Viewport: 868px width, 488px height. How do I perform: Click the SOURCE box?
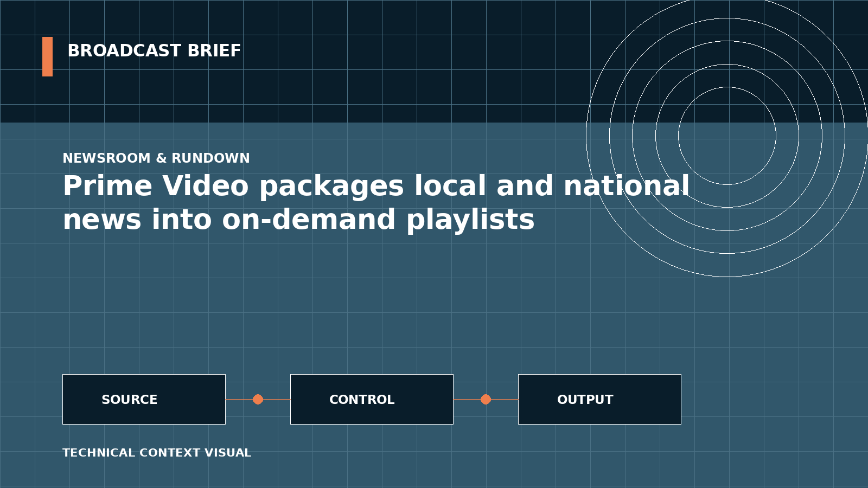coord(144,399)
